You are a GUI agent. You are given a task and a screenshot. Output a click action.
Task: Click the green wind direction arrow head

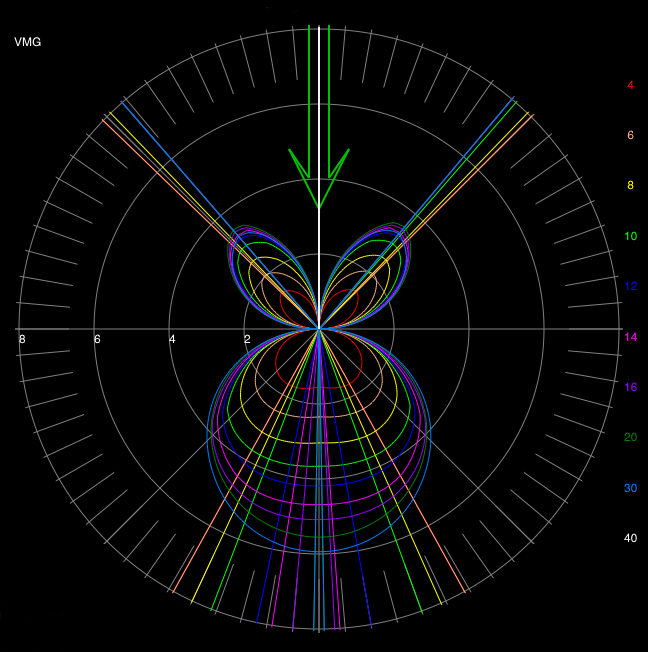pyautogui.click(x=319, y=179)
